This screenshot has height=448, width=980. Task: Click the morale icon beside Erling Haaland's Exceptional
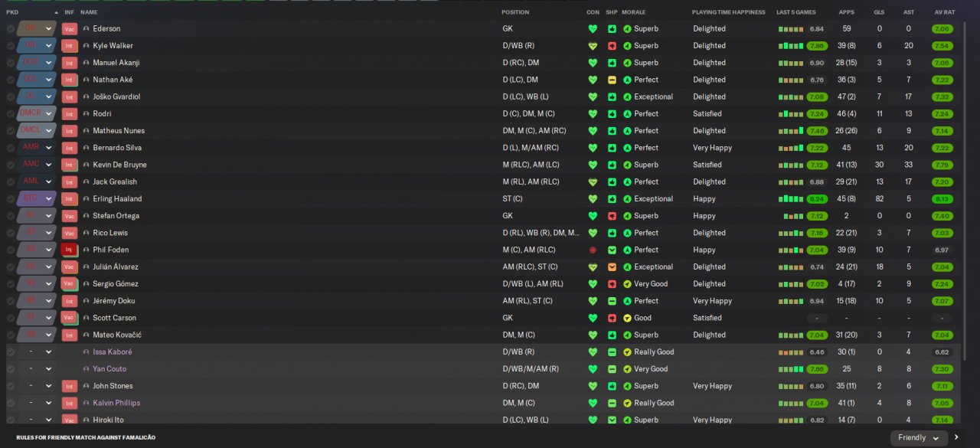pyautogui.click(x=627, y=198)
